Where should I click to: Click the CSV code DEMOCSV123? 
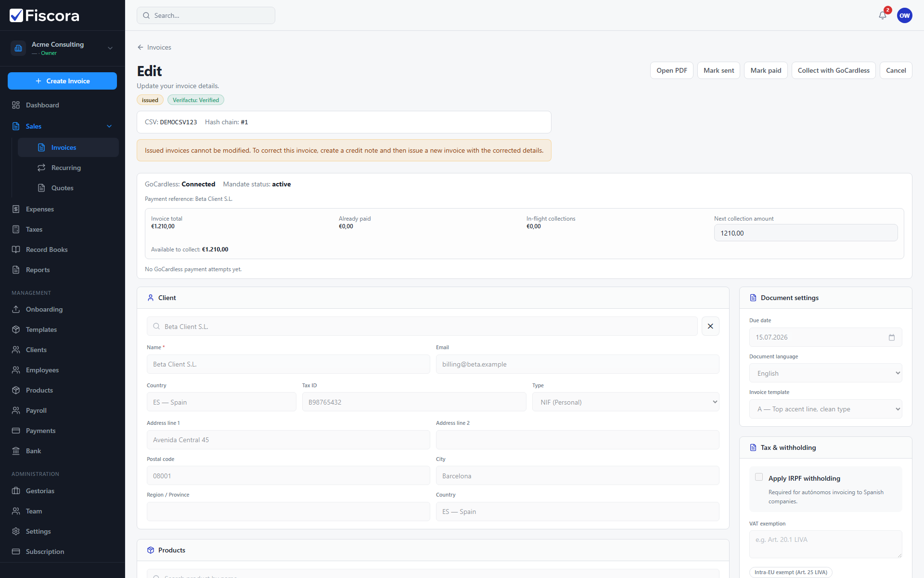[179, 122]
